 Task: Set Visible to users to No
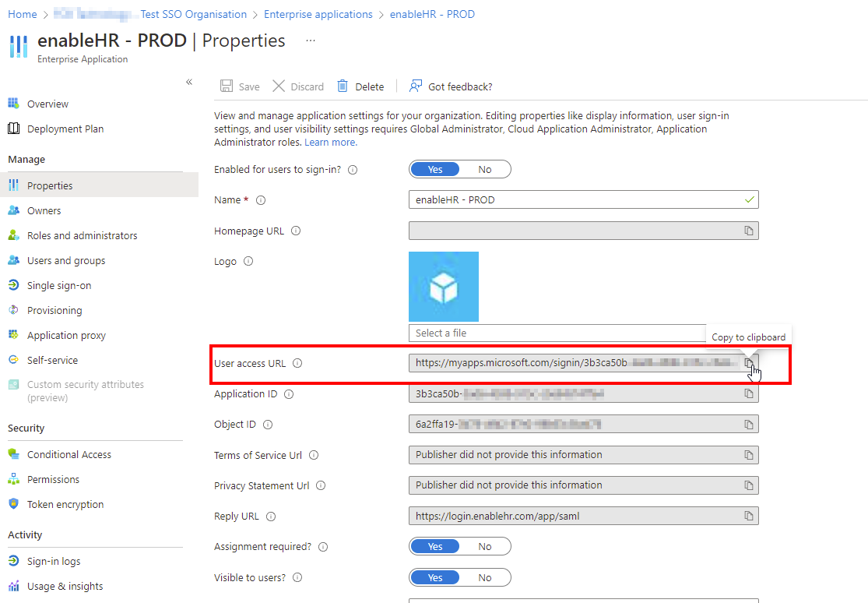(x=484, y=577)
